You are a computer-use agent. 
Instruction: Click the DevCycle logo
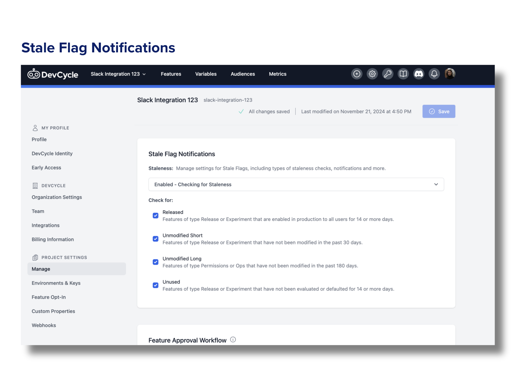pyautogui.click(x=53, y=74)
